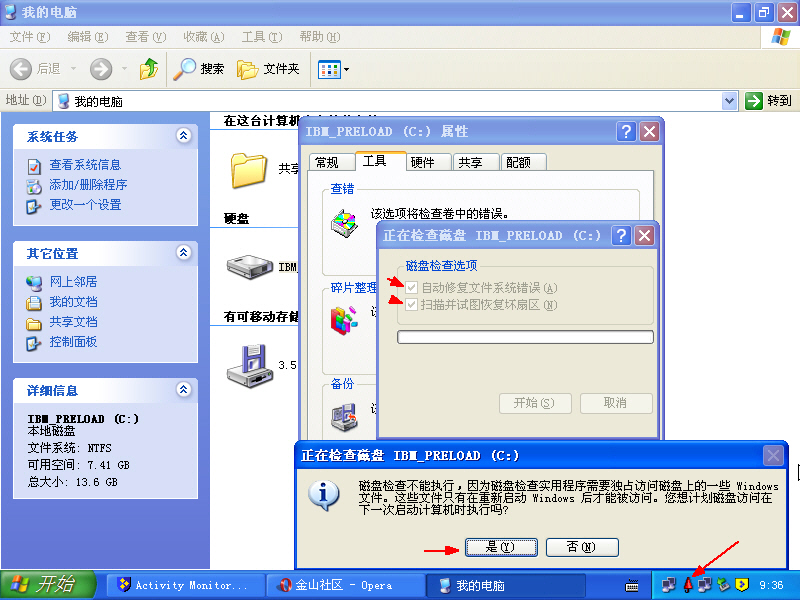
Task: Open the 搜索 search tool
Action: click(198, 68)
